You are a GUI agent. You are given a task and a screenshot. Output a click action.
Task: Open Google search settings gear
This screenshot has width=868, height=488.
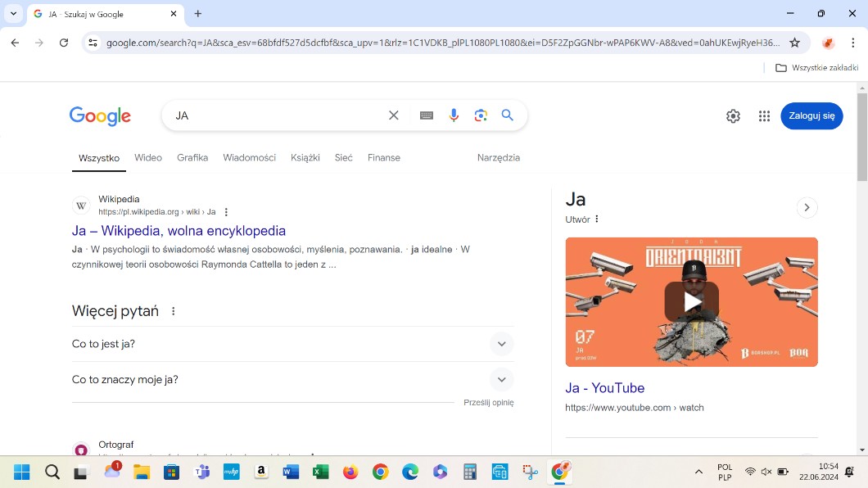click(733, 116)
